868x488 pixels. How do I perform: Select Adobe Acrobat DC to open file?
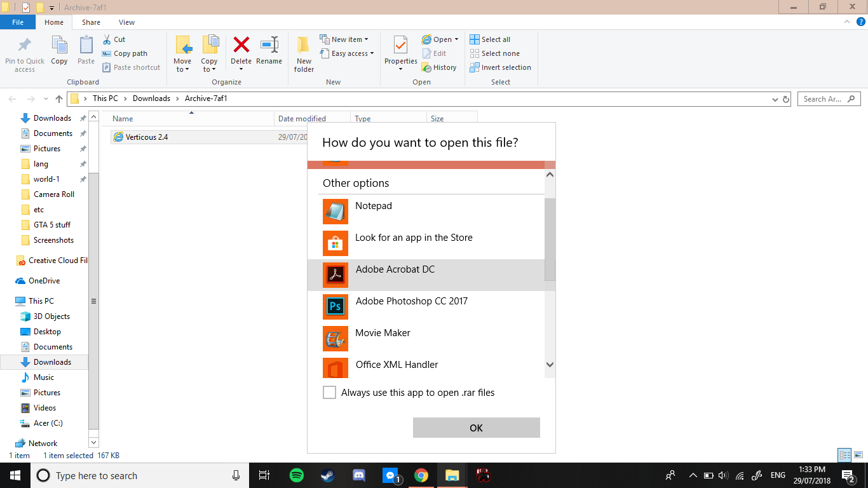426,275
